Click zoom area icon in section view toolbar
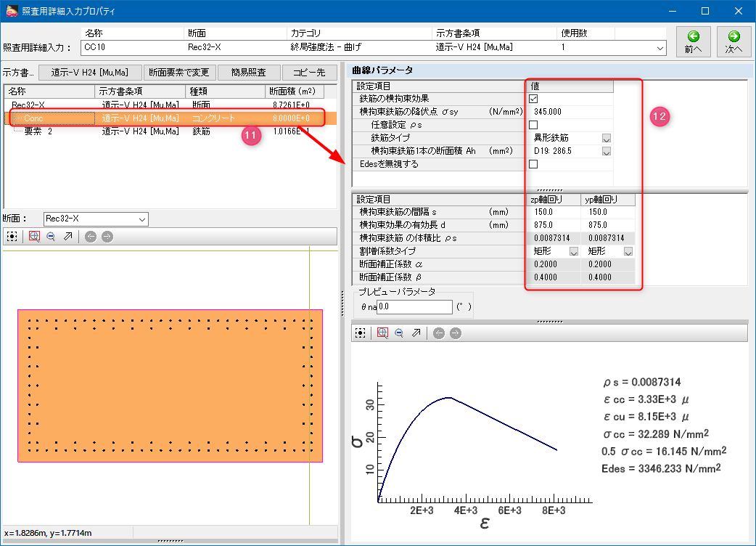 (34, 237)
